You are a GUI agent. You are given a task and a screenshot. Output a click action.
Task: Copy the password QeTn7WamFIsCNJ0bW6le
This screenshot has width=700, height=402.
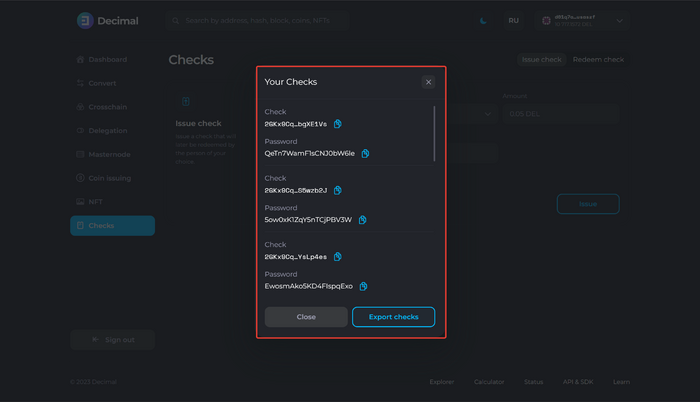point(365,154)
